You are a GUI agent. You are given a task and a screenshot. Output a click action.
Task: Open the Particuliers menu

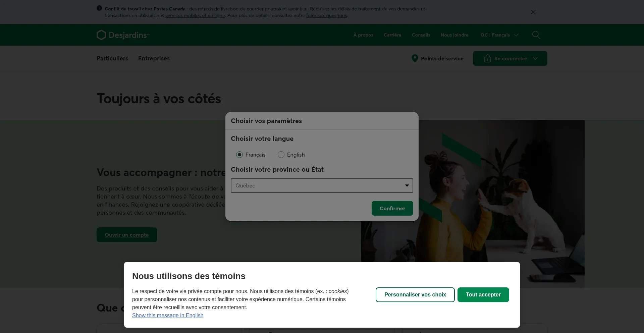coord(112,58)
